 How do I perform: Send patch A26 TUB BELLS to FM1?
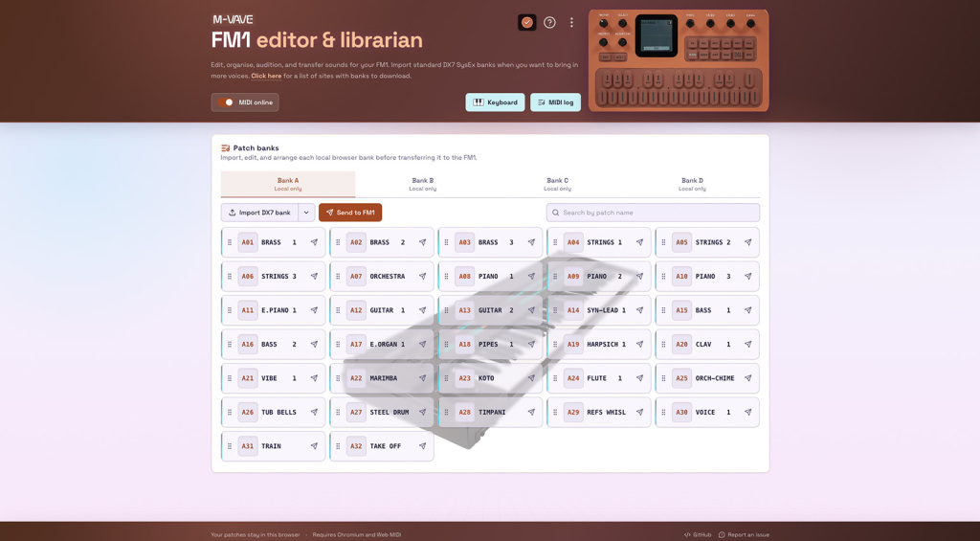314,412
